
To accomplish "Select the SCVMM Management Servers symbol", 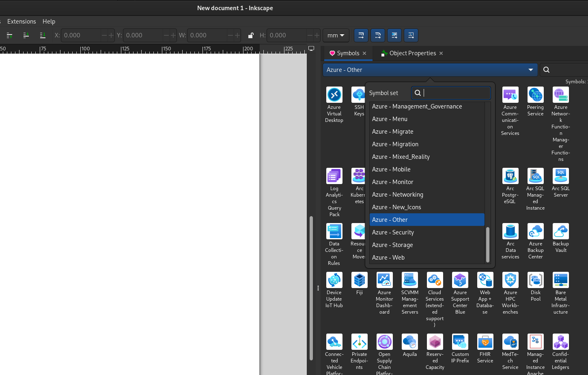I will pyautogui.click(x=410, y=293).
